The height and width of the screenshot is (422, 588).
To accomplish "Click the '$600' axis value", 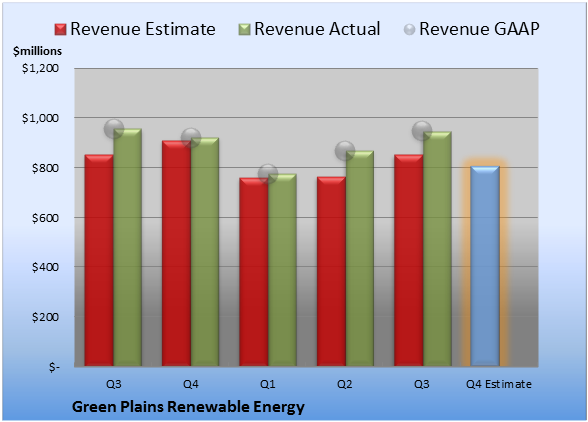I will point(45,218).
